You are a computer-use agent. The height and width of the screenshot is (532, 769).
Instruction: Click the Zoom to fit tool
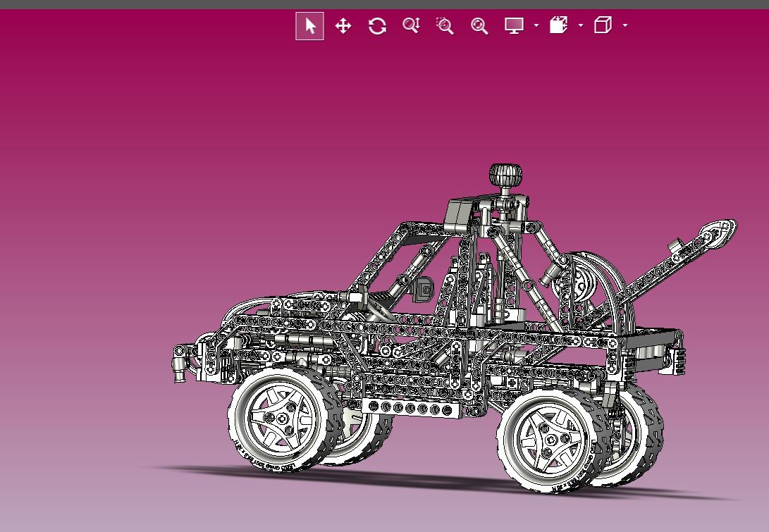click(x=479, y=26)
